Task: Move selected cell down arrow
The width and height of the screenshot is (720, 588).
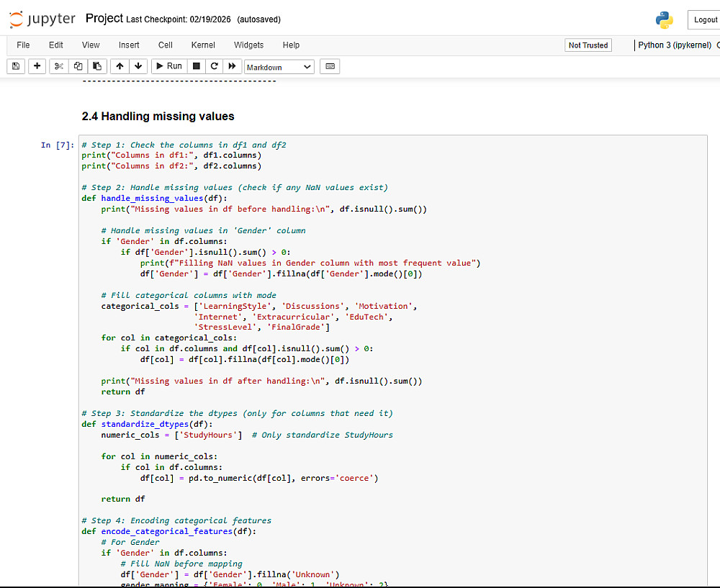Action: [x=138, y=66]
